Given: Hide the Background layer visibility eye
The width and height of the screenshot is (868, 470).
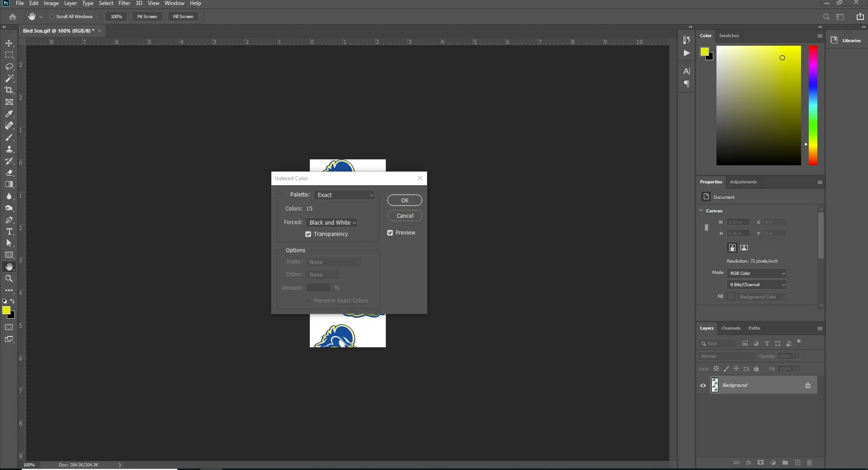Looking at the screenshot, I should coord(703,385).
